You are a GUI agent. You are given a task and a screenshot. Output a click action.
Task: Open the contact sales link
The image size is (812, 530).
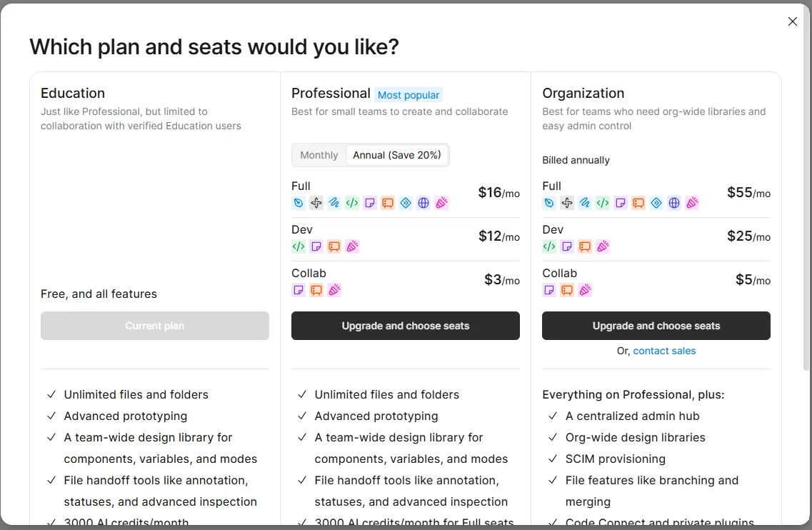click(664, 351)
